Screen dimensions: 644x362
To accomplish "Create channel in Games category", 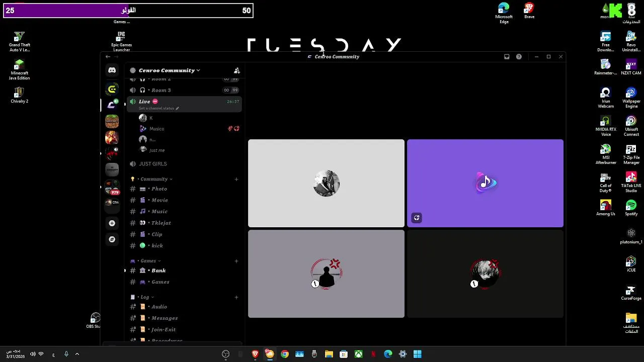I will click(x=236, y=261).
